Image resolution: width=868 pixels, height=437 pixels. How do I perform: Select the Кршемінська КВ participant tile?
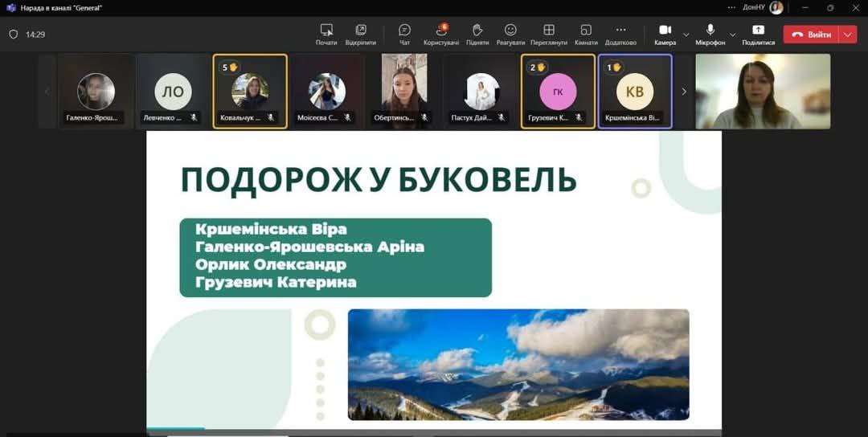635,92
